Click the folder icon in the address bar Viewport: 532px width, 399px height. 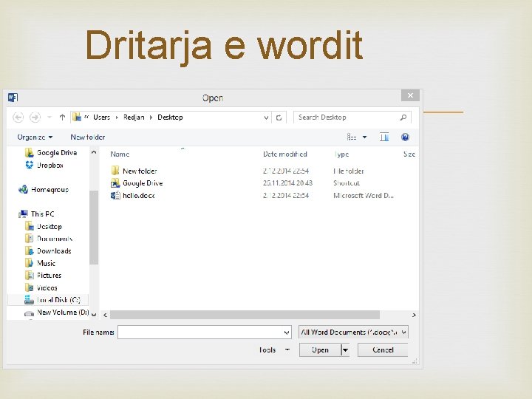(x=78, y=117)
